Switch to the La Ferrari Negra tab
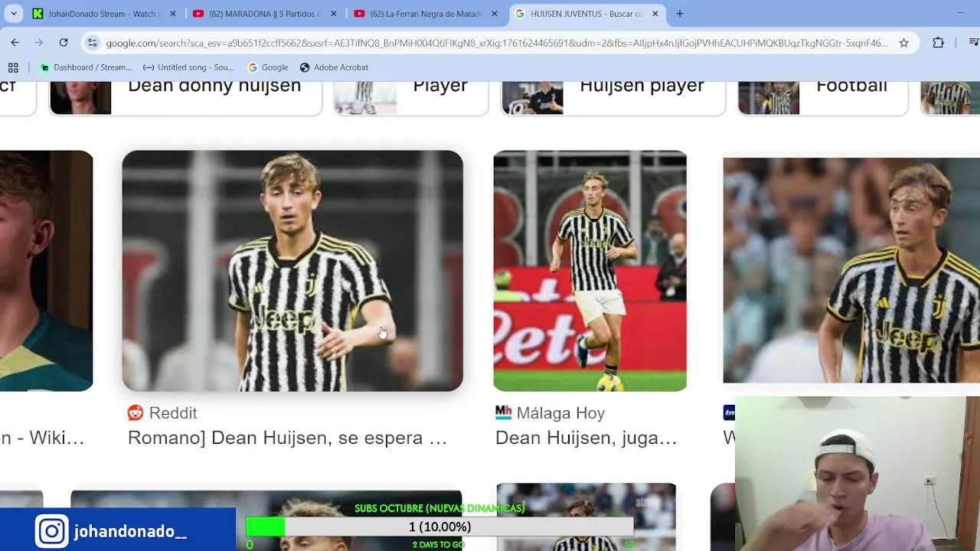 coord(426,13)
